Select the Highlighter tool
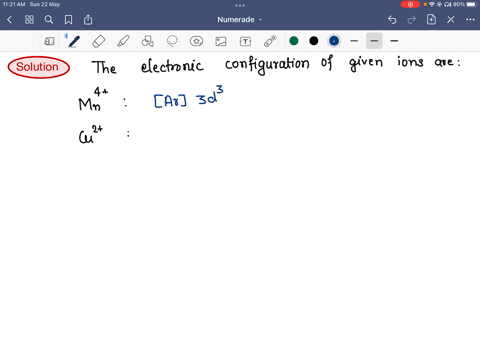Image resolution: width=480 pixels, height=360 pixels. 123,41
